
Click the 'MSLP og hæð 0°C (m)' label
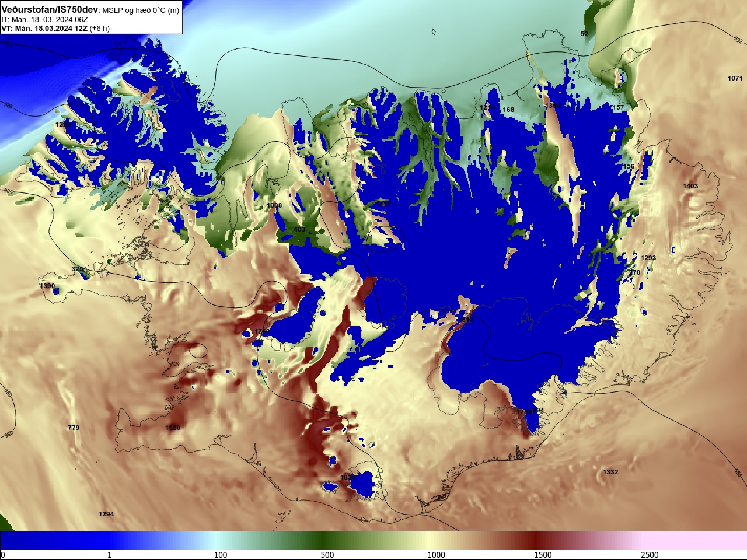142,10
